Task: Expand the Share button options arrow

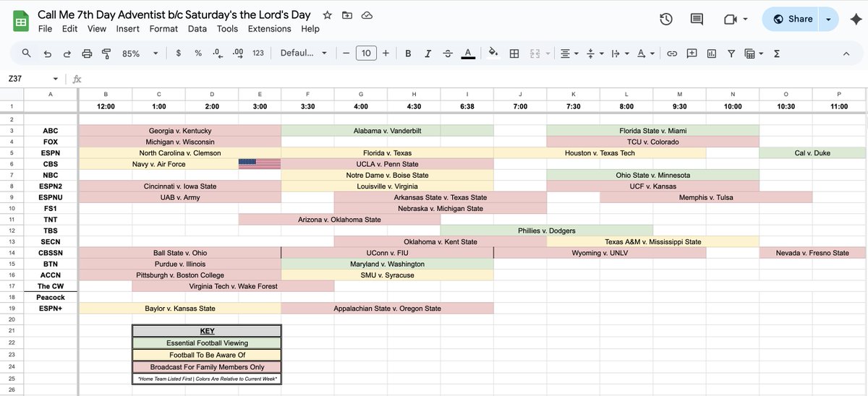Action: point(828,20)
